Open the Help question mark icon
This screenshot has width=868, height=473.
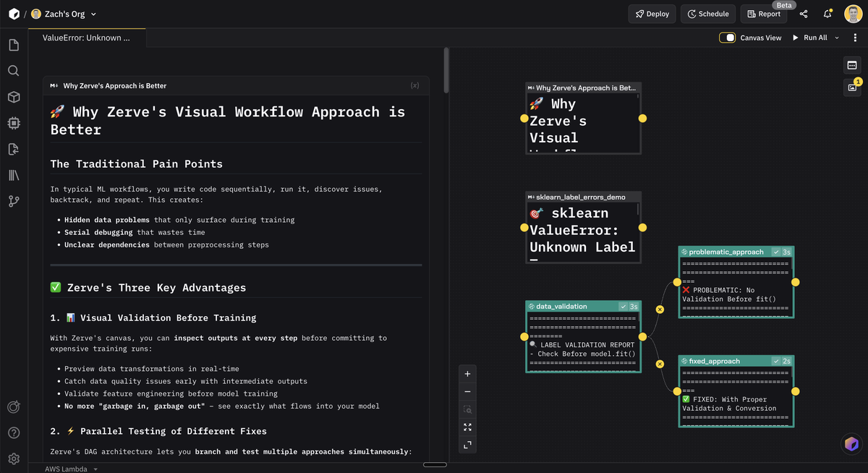[x=13, y=432]
